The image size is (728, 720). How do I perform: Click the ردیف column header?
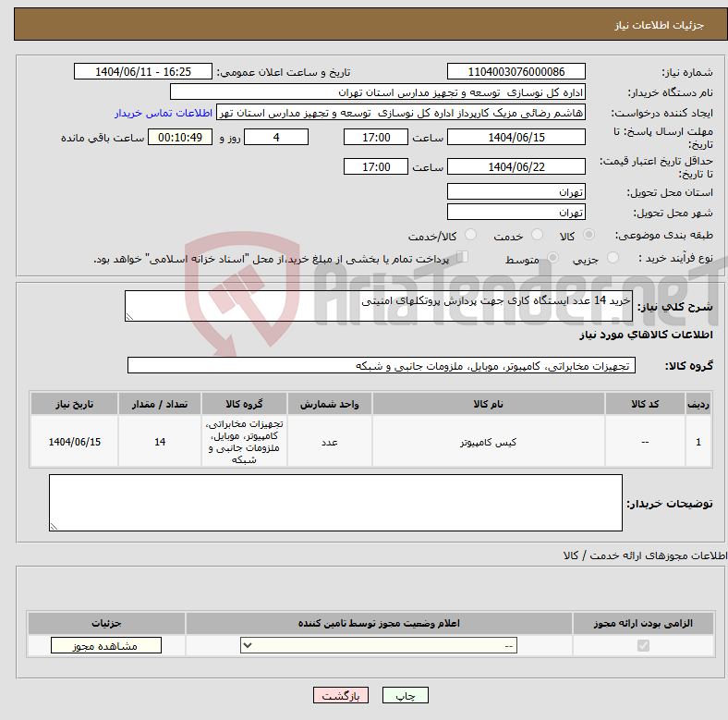click(698, 404)
